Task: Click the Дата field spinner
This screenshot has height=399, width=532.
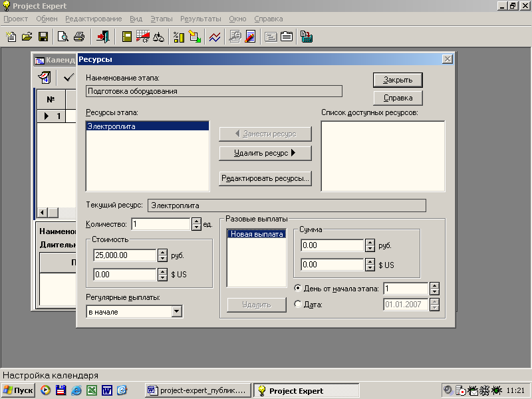Action: pyautogui.click(x=435, y=305)
